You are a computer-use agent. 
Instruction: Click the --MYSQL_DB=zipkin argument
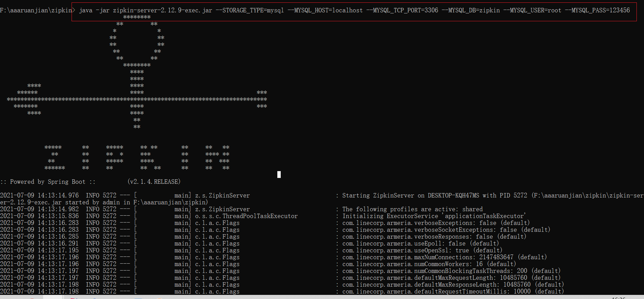471,10
